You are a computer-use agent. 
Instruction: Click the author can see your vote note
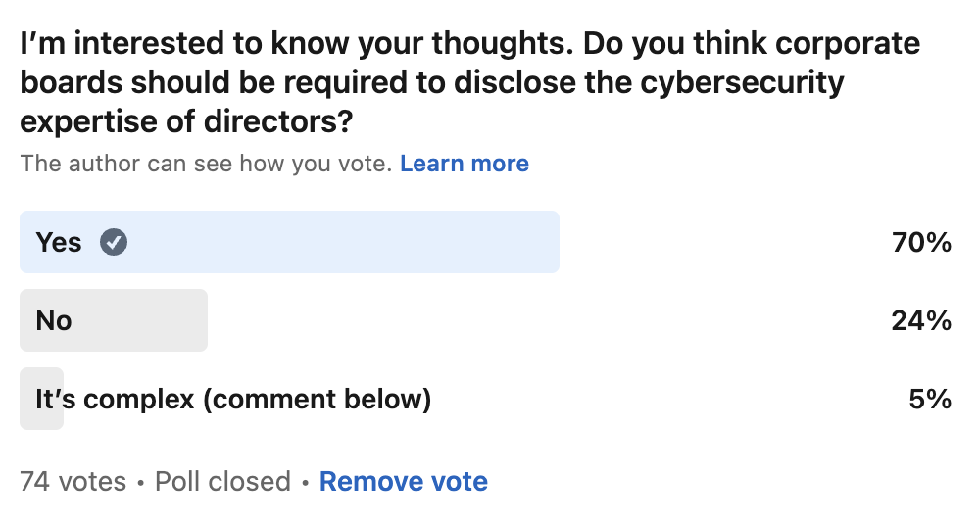(x=206, y=164)
